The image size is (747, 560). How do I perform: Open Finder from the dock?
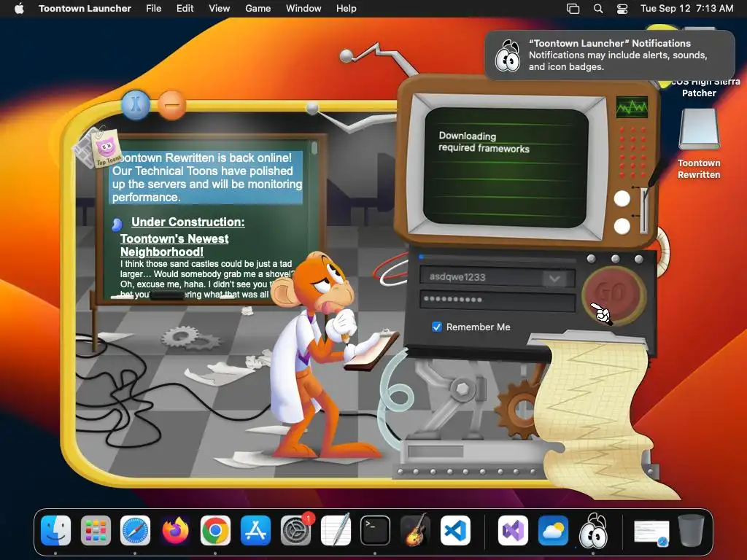tap(55, 530)
